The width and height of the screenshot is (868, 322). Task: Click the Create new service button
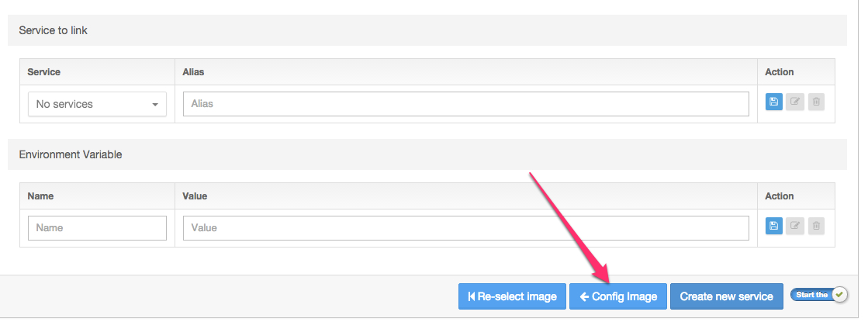726,296
